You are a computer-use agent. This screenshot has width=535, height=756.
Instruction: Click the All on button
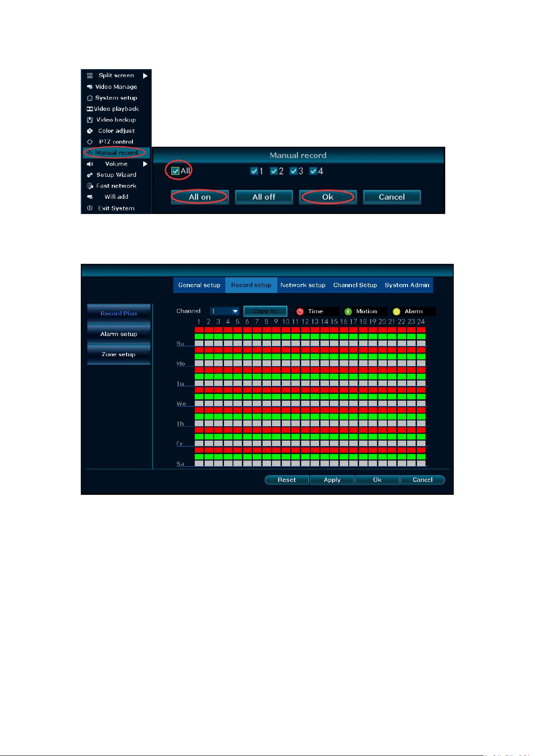coord(200,197)
